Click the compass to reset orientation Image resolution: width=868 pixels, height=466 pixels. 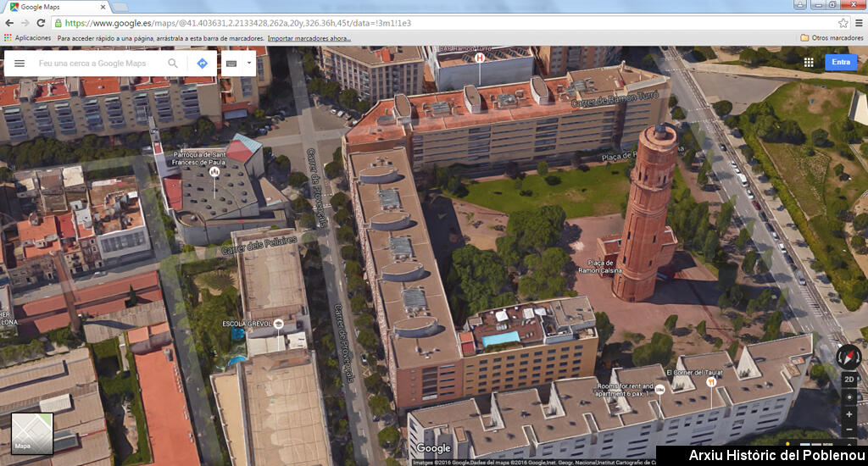pyautogui.click(x=849, y=357)
